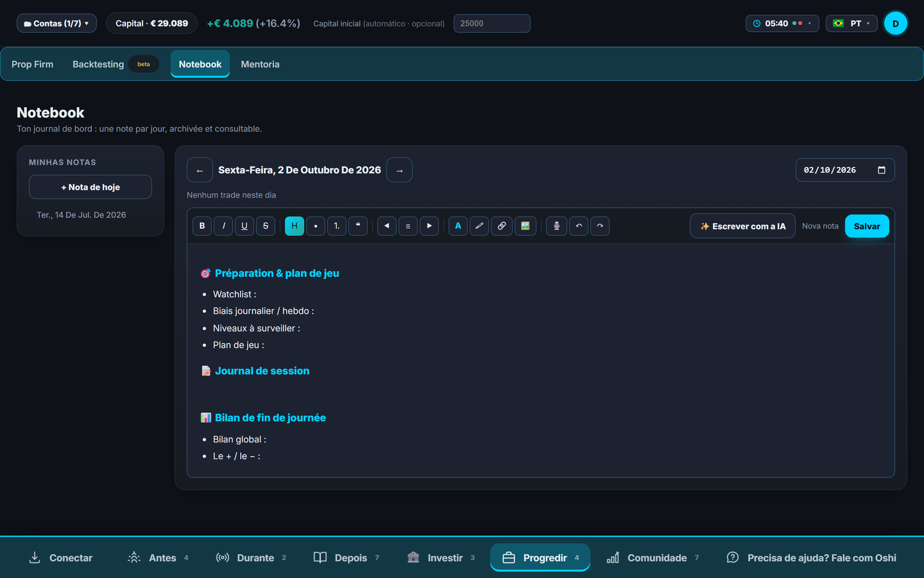This screenshot has height=578, width=924.
Task: Select the highlighter tool
Action: 479,226
